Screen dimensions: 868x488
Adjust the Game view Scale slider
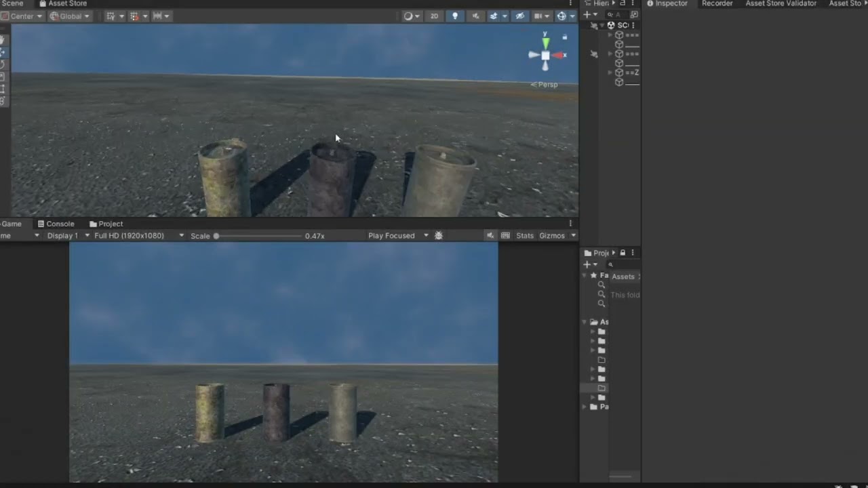click(258, 236)
